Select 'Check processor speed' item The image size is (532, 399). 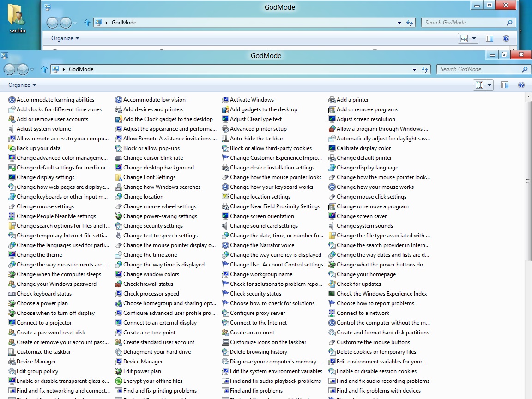click(x=151, y=294)
